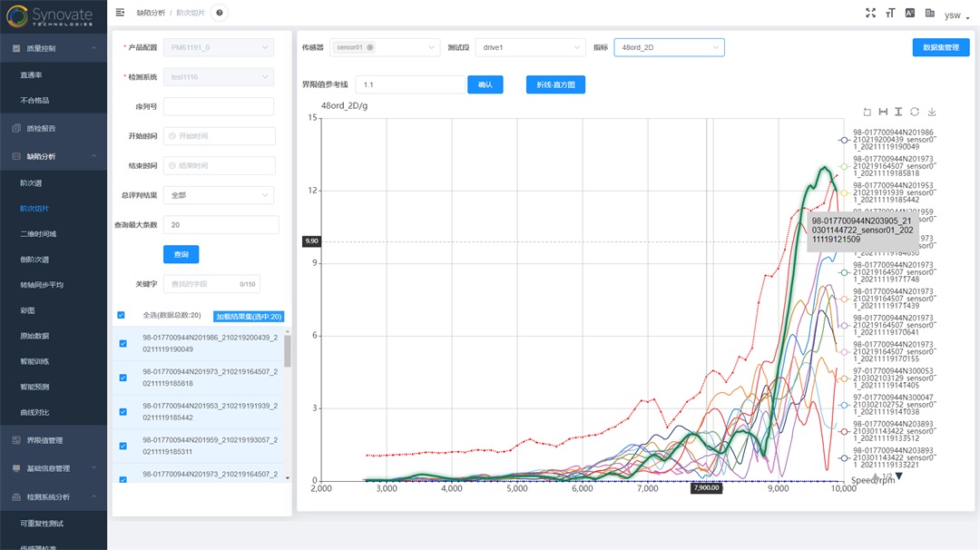Enter fullscreen using the expand icon
The image size is (980, 550).
click(x=871, y=13)
